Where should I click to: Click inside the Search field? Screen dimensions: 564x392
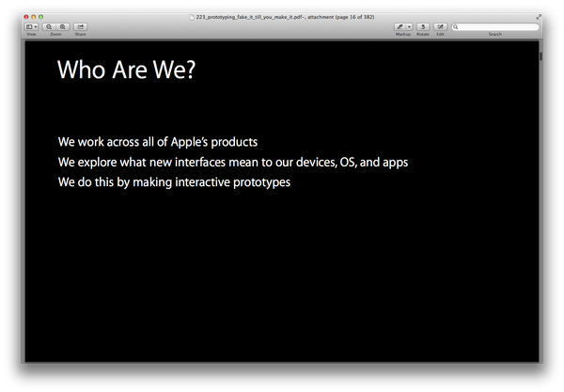498,27
